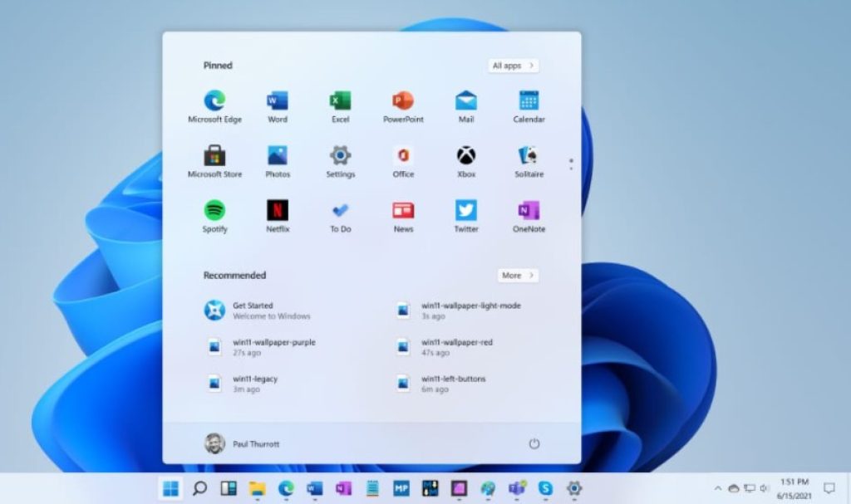Open pinned Settings in Start menu

click(x=340, y=162)
